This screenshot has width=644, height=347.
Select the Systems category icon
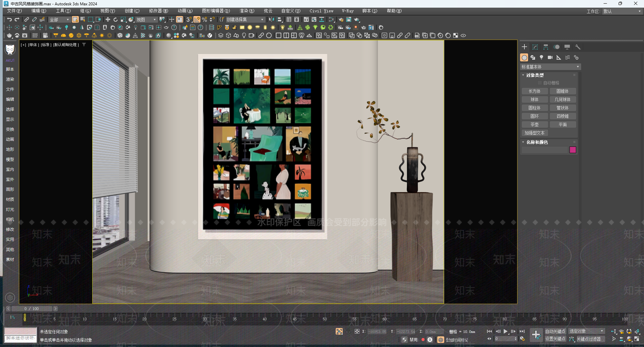[576, 57]
